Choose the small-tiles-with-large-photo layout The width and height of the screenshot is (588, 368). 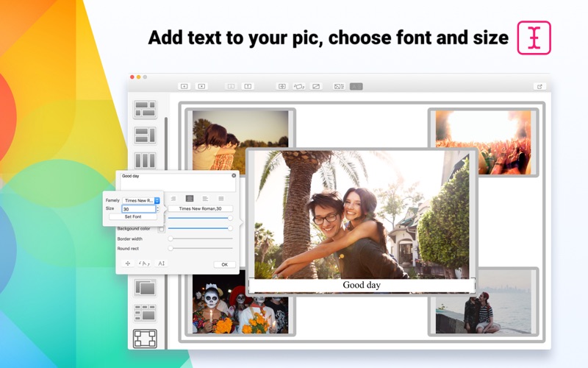tap(145, 314)
